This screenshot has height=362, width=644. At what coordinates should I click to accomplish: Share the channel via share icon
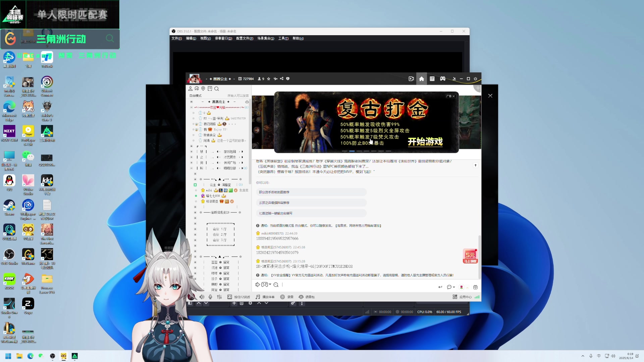pyautogui.click(x=282, y=79)
